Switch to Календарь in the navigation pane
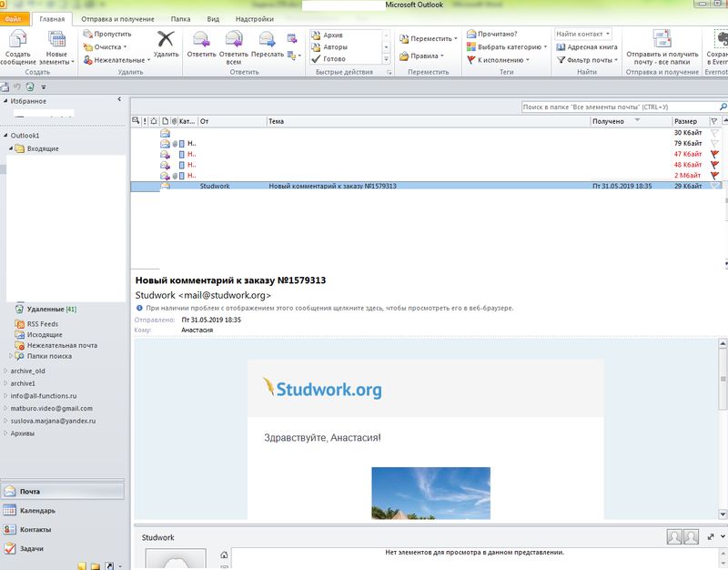728x570 pixels. coord(36,510)
